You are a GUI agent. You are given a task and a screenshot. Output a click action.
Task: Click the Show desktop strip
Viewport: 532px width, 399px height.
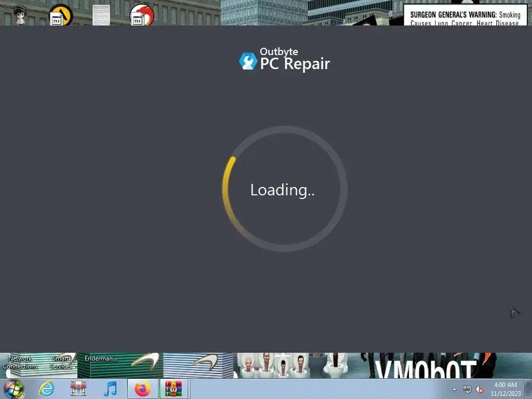(x=528, y=389)
